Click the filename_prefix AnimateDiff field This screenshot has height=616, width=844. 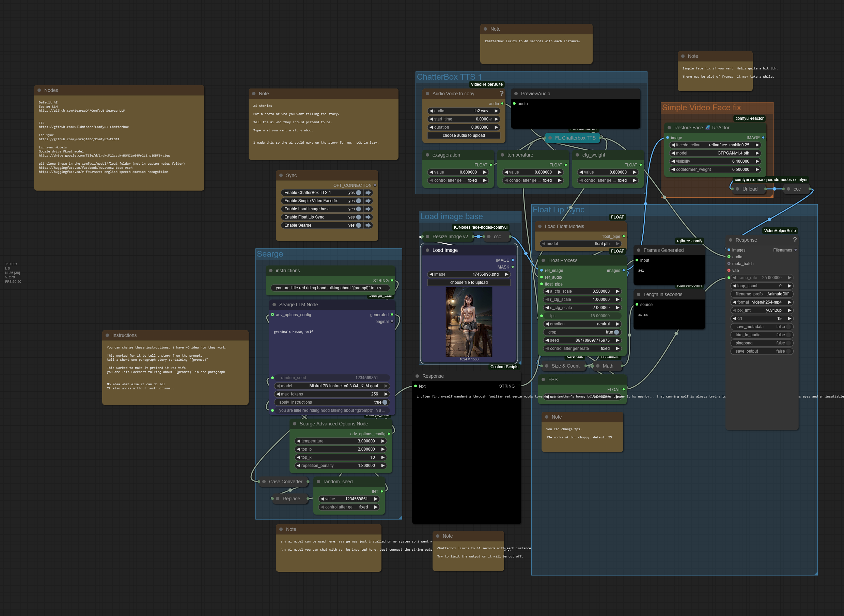tap(762, 294)
